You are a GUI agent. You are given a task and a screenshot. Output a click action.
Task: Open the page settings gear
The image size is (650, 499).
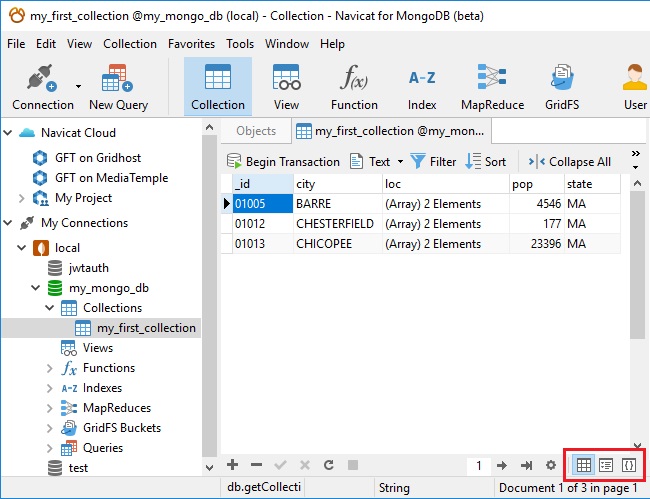pos(551,465)
